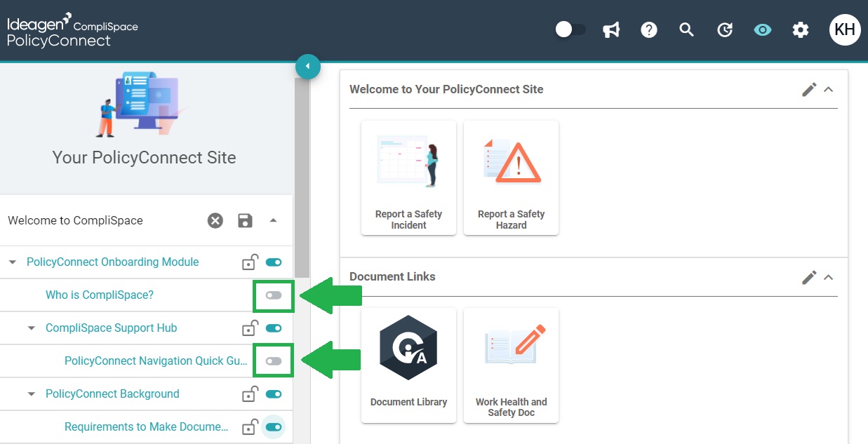Image resolution: width=868 pixels, height=444 pixels.
Task: Collapse the Welcome to Your PolicyConnect Site panel
Action: click(829, 89)
